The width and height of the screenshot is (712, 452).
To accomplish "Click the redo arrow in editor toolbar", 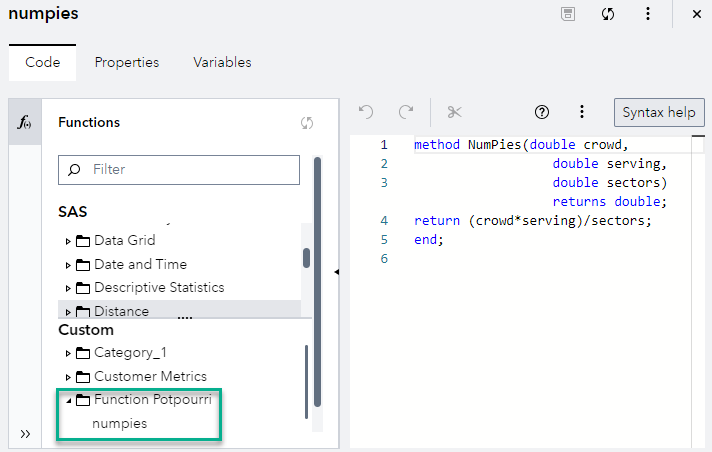I will (406, 112).
